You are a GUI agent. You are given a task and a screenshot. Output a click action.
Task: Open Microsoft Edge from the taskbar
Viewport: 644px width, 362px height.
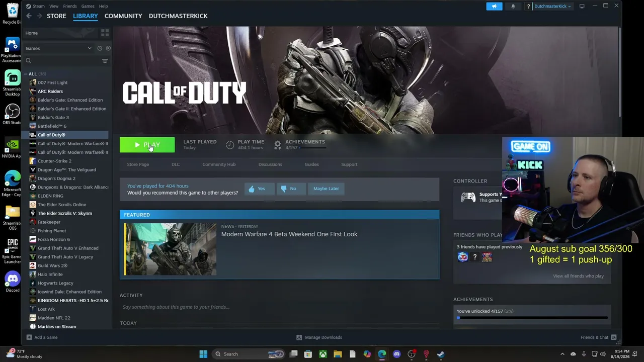coord(382,354)
